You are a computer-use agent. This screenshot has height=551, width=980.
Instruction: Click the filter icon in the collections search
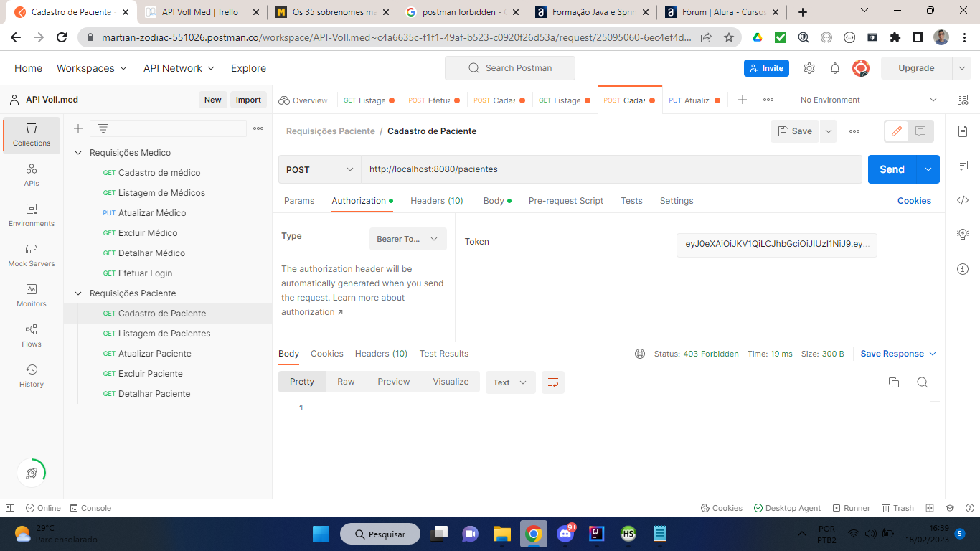[103, 128]
